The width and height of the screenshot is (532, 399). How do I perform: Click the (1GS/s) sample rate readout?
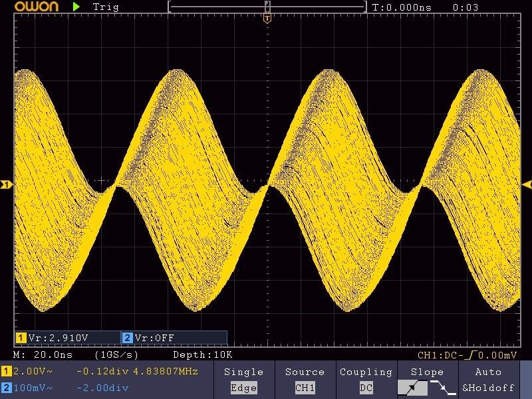coord(117,355)
